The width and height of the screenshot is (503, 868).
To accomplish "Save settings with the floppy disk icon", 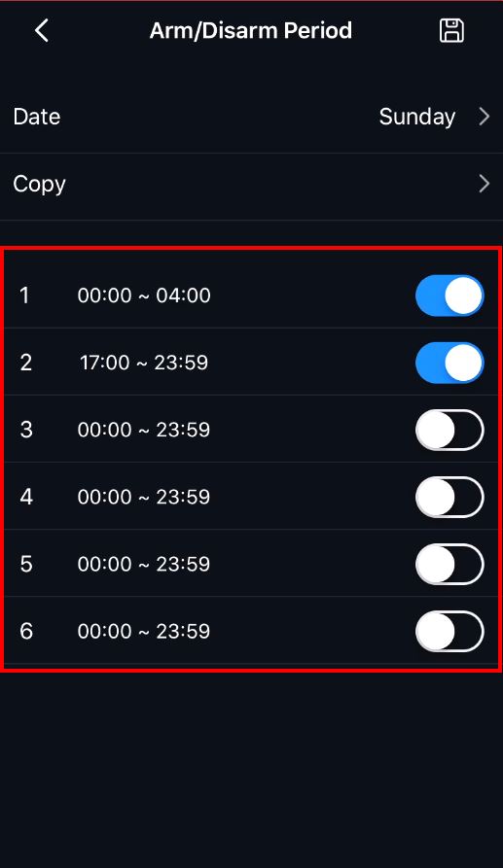I will [x=451, y=30].
